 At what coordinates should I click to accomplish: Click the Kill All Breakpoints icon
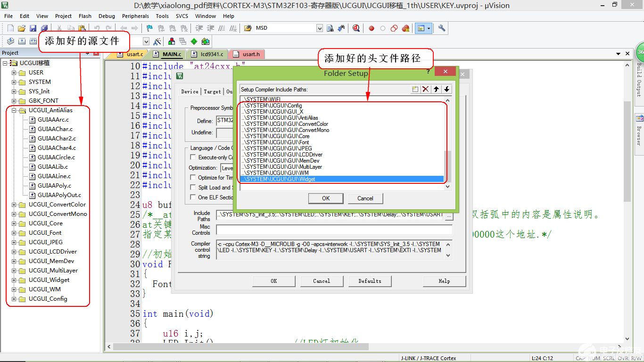pyautogui.click(x=405, y=28)
